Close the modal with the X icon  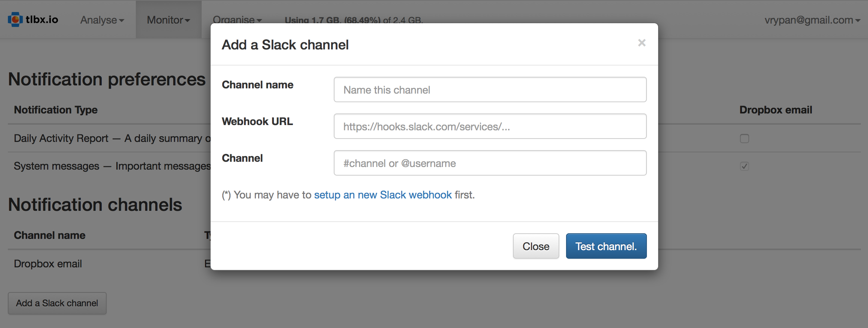tap(642, 43)
